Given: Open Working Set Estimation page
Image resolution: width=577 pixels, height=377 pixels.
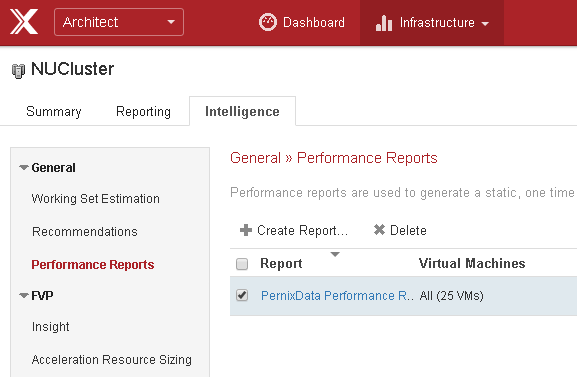Looking at the screenshot, I should tap(96, 199).
